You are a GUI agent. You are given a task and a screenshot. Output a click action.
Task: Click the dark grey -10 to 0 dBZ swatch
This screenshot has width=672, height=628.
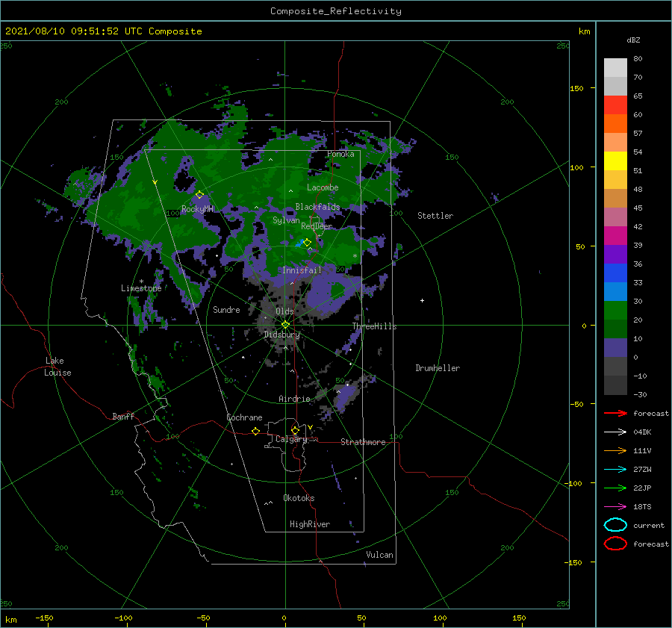tap(615, 366)
